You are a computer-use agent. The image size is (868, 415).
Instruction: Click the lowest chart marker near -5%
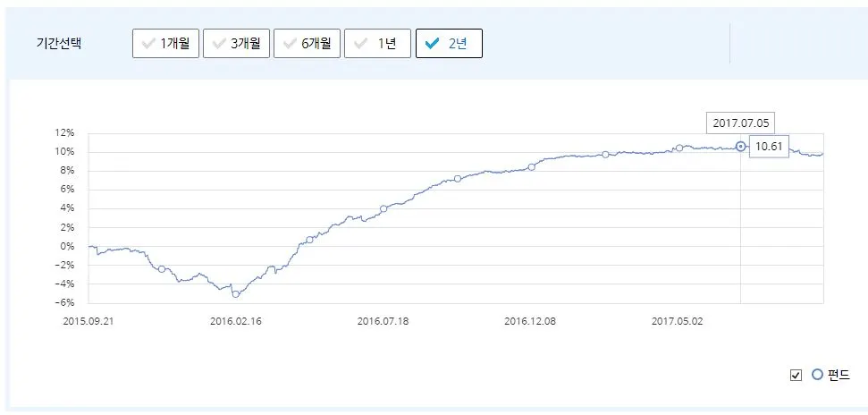click(x=236, y=294)
